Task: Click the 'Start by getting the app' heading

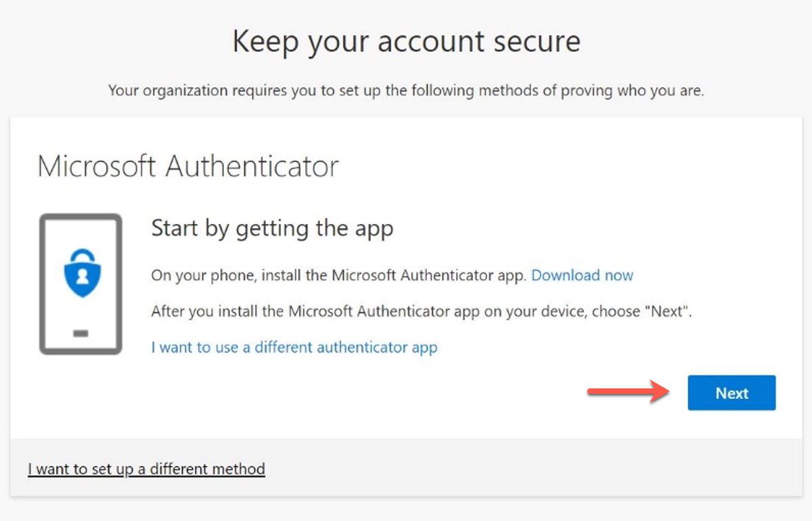Action: [x=272, y=228]
